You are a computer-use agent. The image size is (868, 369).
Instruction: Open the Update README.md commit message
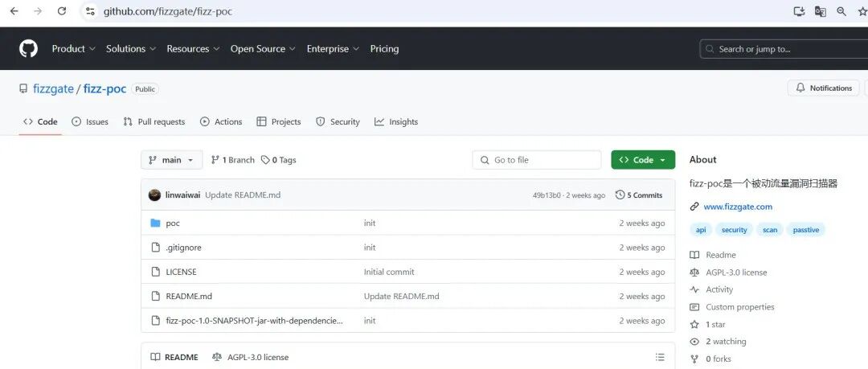coord(243,195)
